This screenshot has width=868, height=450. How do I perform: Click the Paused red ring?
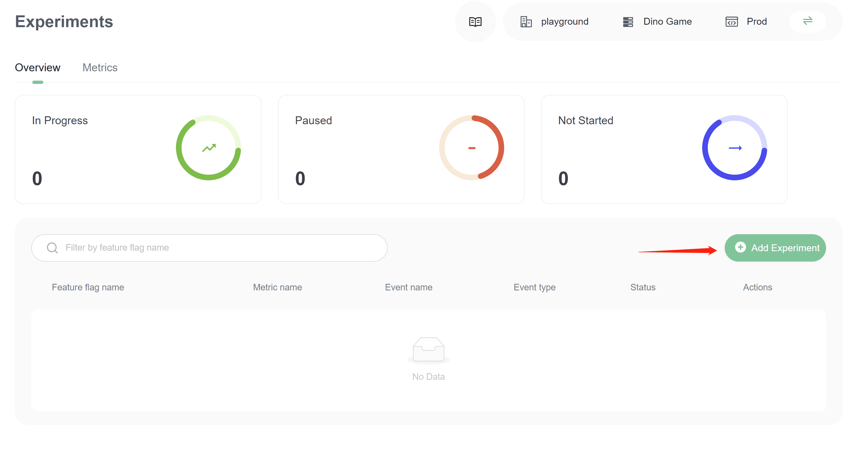click(x=471, y=148)
